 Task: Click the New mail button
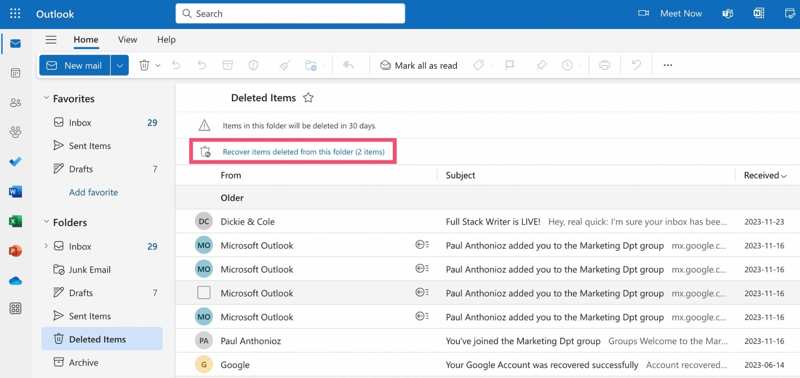[x=75, y=65]
